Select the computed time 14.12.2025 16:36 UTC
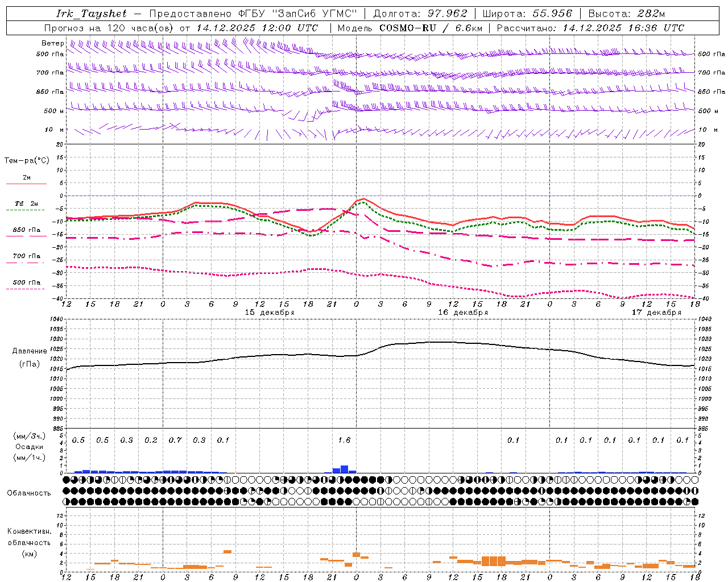Viewport: 728px width, 582px height. (623, 28)
